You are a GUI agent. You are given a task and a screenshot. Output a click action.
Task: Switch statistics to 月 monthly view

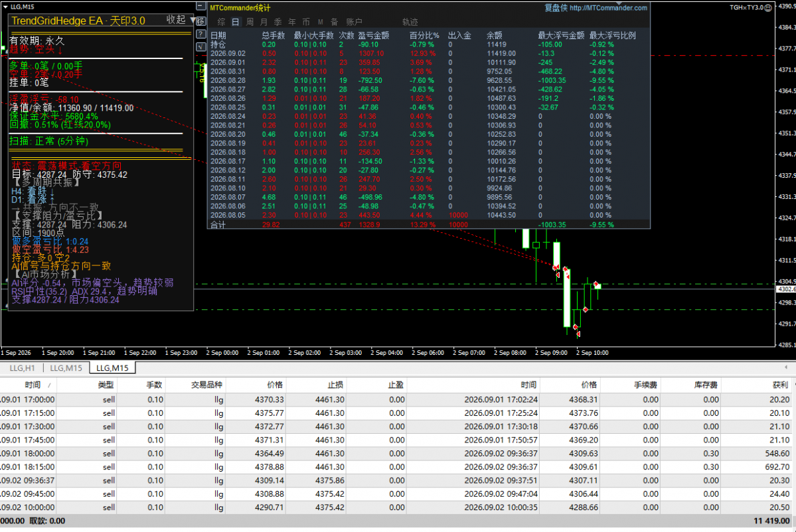(x=264, y=22)
